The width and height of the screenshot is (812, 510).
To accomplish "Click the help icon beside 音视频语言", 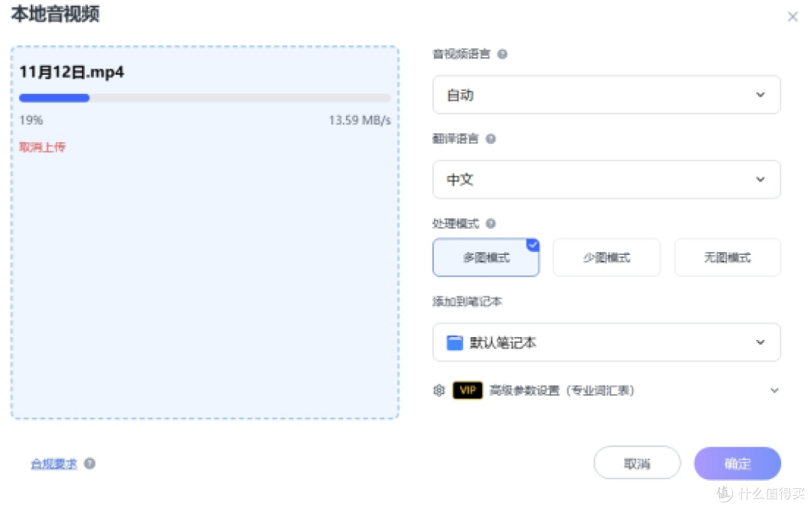I will pos(501,54).
